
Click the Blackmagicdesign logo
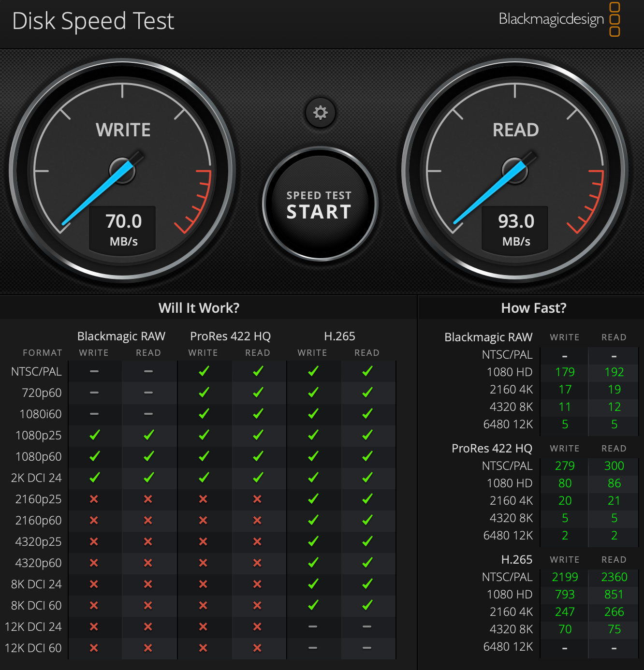click(559, 19)
